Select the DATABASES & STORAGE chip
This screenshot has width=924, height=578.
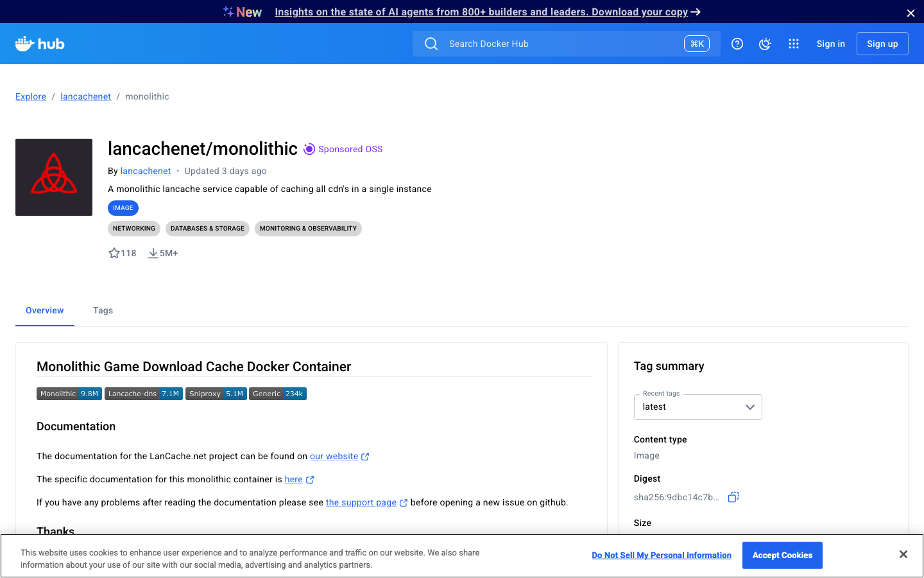click(207, 229)
